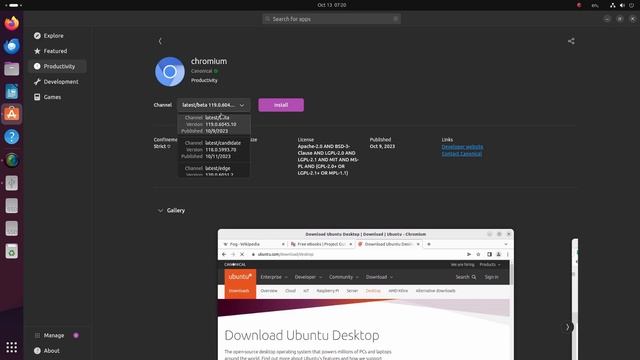The height and width of the screenshot is (360, 640).
Task: Select the latest/edge channel option
Action: tap(214, 171)
